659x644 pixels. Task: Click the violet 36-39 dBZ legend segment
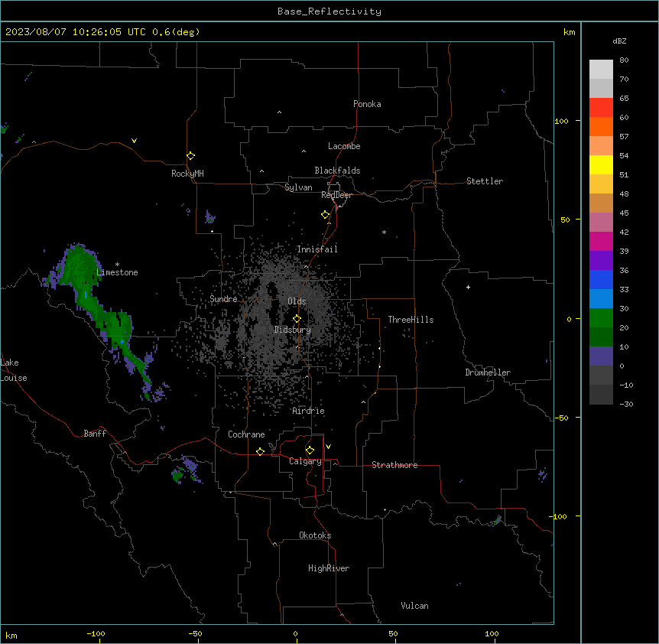601,261
